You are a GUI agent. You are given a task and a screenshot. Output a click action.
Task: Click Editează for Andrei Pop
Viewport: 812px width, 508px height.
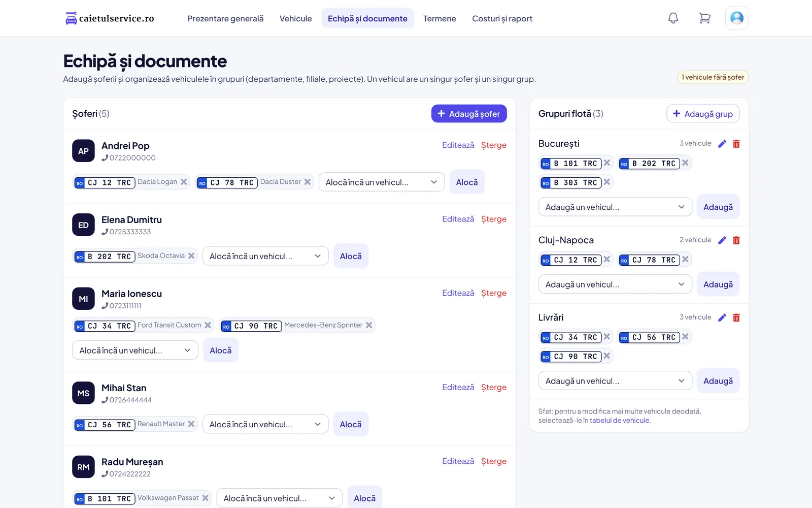458,145
